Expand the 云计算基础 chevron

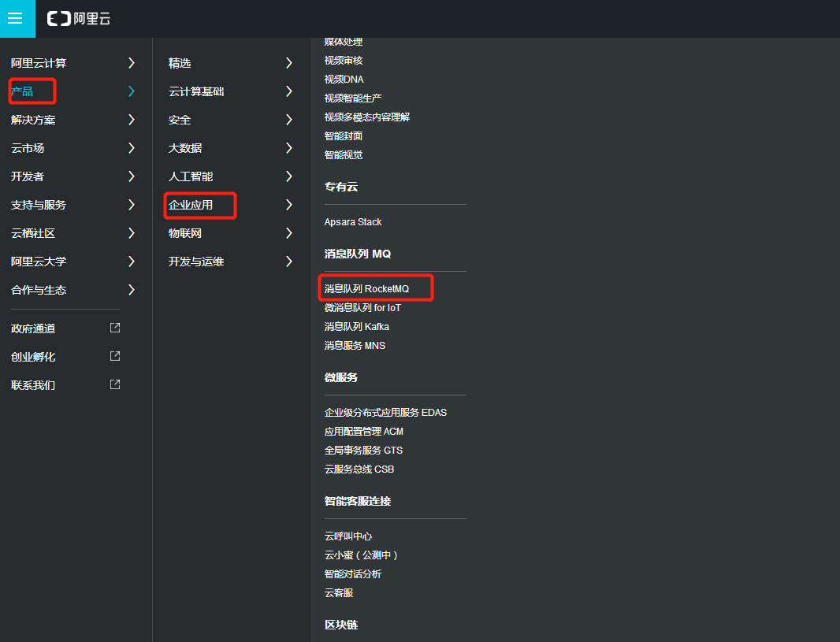288,91
